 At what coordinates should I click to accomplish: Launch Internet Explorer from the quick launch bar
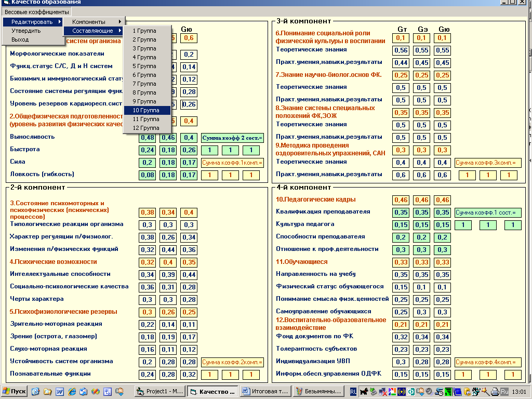tap(72, 392)
